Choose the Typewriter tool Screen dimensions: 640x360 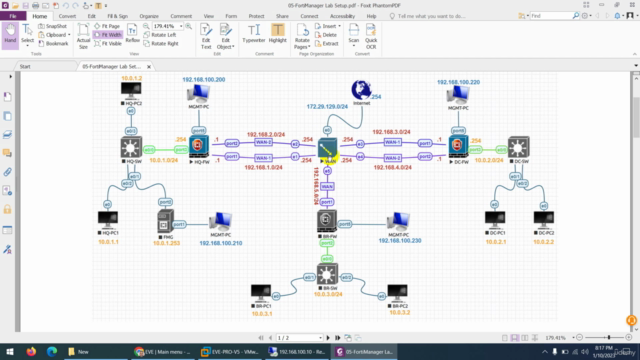click(253, 33)
